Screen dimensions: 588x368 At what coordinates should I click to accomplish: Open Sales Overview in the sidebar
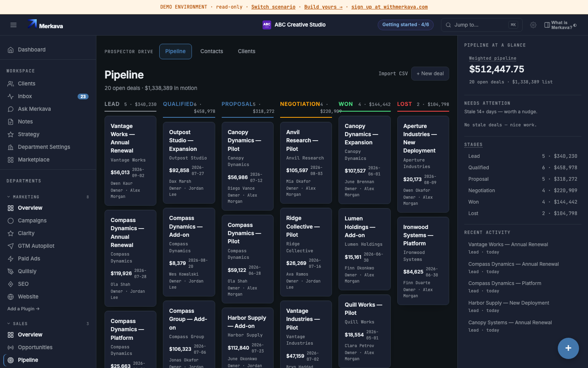(48, 335)
